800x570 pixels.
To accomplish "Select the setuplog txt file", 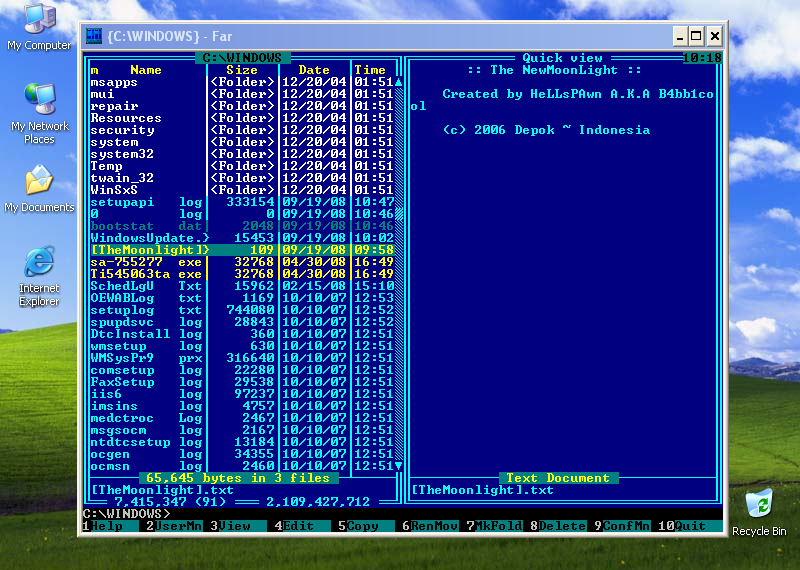I will [x=242, y=310].
